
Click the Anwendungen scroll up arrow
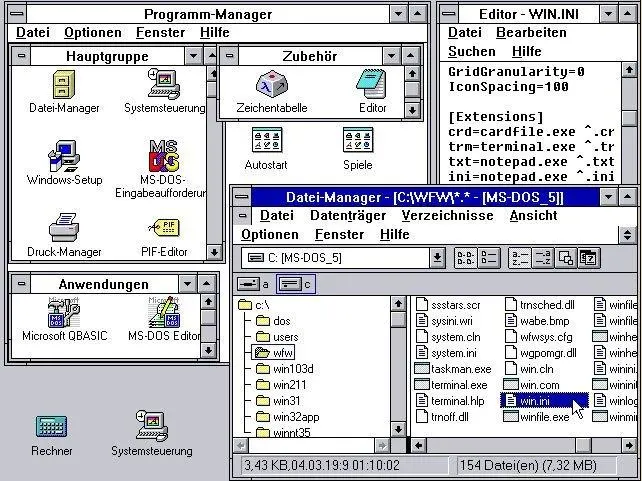point(208,302)
